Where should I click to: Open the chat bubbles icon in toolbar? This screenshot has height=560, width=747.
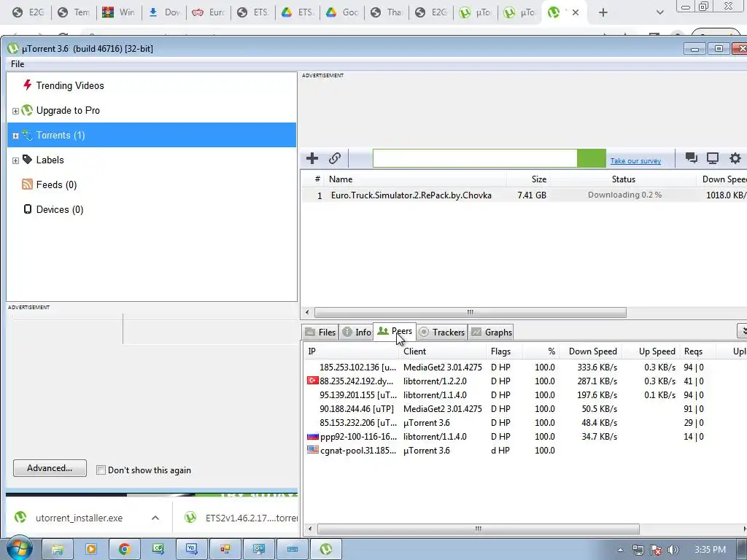click(x=692, y=158)
